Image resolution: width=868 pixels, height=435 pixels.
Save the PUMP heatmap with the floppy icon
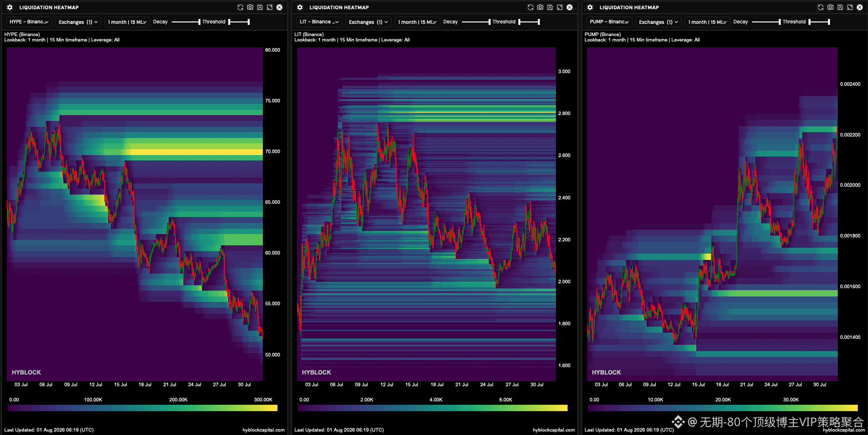click(840, 7)
